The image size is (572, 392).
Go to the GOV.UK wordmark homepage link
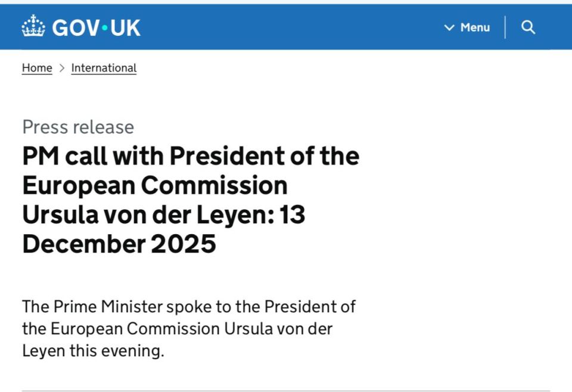point(96,28)
